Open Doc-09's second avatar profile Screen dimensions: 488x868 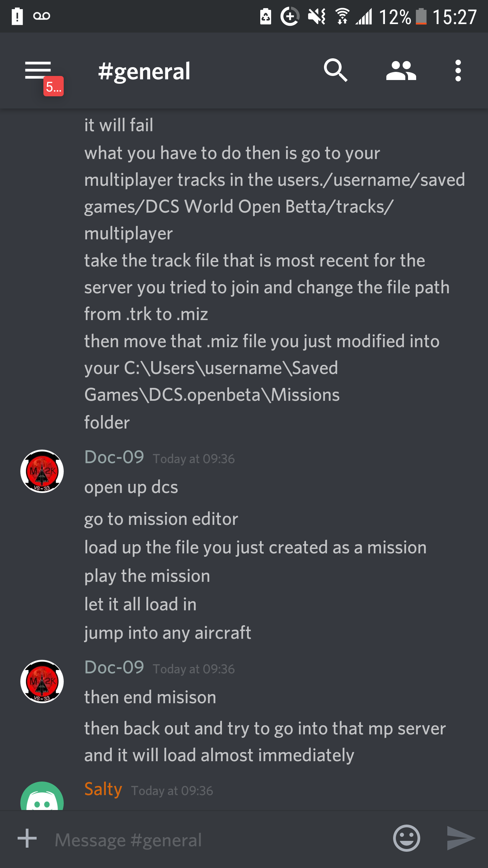click(x=42, y=682)
